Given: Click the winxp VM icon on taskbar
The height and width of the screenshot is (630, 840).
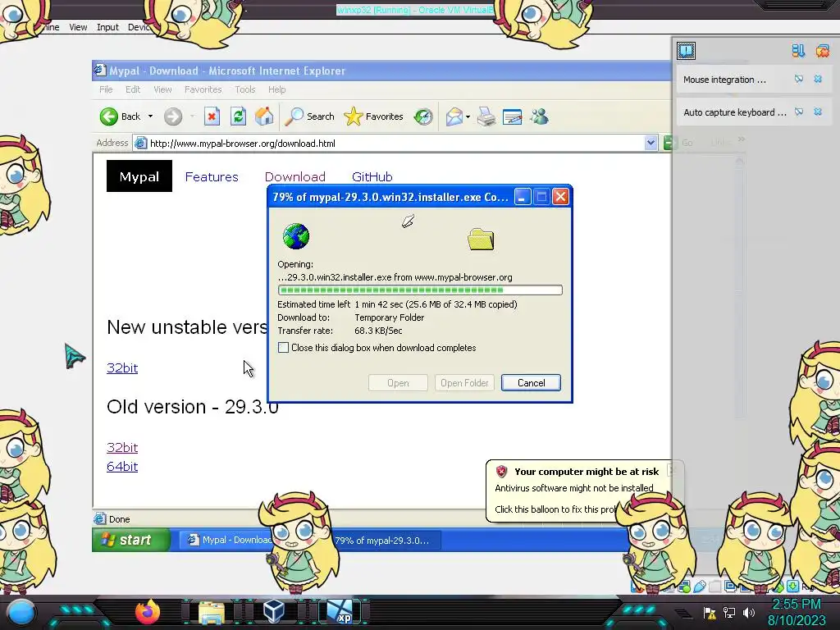Looking at the screenshot, I should 340,612.
